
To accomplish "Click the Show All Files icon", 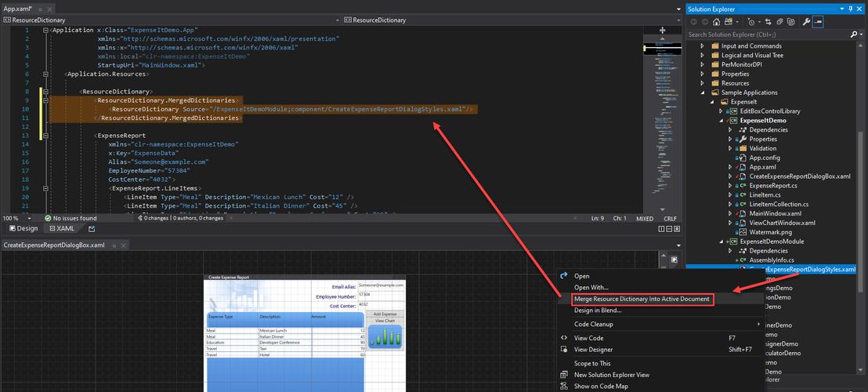I will 789,22.
